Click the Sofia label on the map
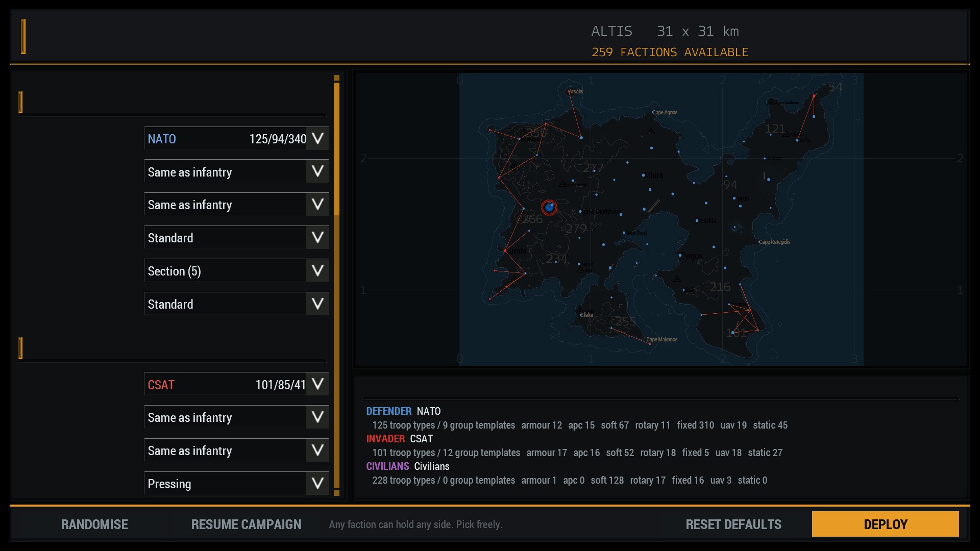Image resolution: width=980 pixels, height=551 pixels. point(805,140)
